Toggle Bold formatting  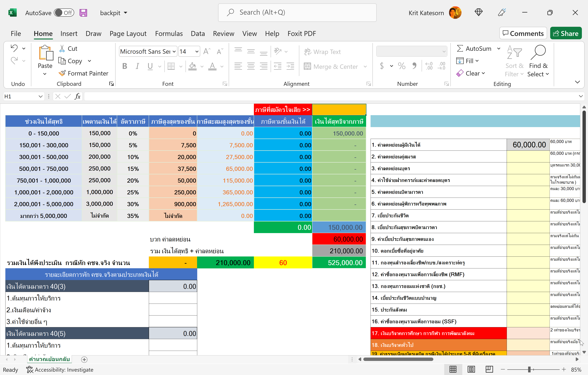click(125, 66)
